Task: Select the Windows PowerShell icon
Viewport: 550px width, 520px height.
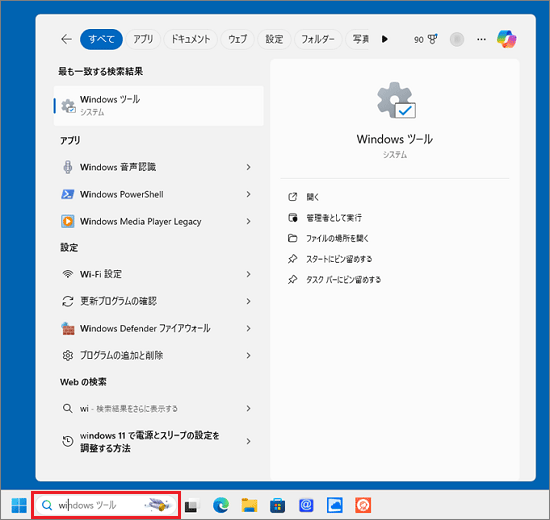Action: pyautogui.click(x=68, y=194)
